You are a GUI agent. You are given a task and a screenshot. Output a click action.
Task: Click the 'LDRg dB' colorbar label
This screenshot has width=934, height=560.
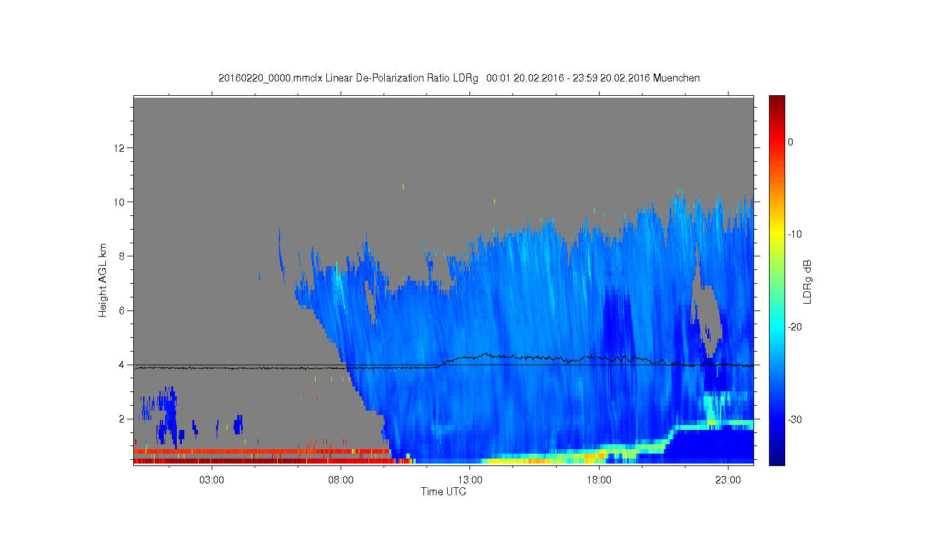coord(808,282)
